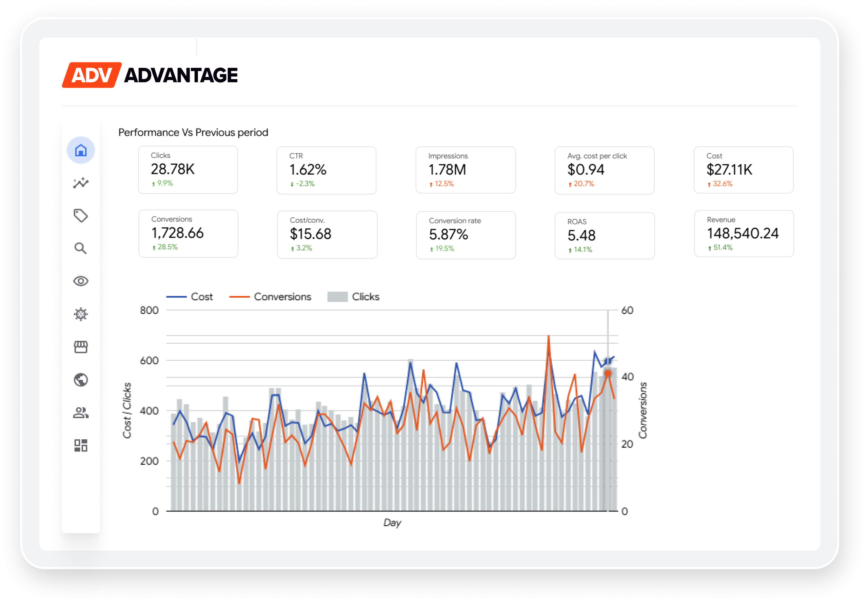Select the Conversion rate 5.87% card
Image resolution: width=868 pixels, height=601 pixels.
(x=466, y=235)
